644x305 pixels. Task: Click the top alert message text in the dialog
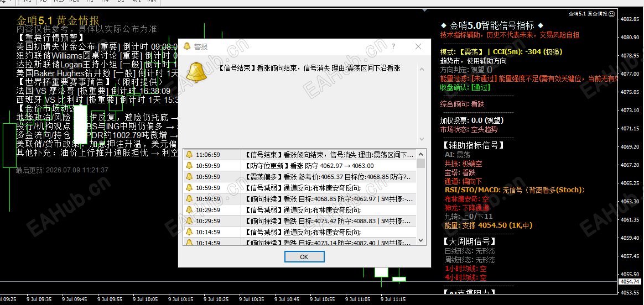(x=309, y=69)
